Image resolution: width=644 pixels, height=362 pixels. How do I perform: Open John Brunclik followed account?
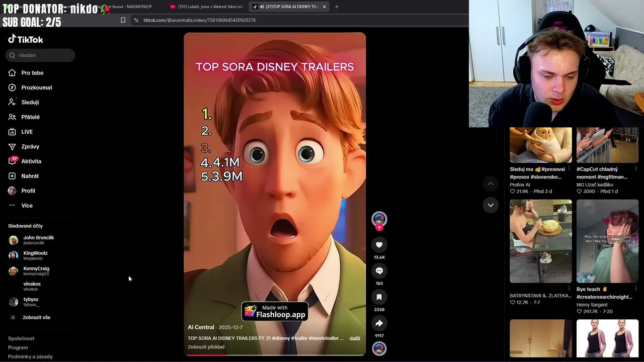38,240
